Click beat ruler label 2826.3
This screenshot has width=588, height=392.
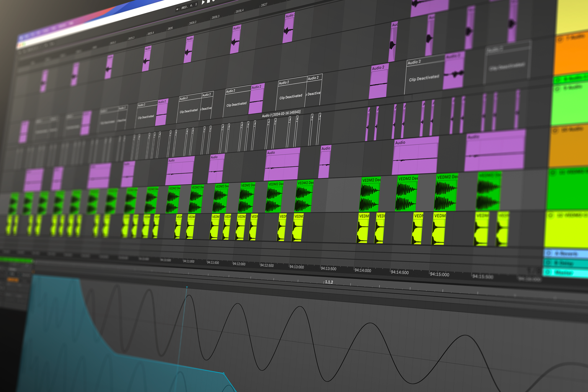pyautogui.click(x=216, y=17)
